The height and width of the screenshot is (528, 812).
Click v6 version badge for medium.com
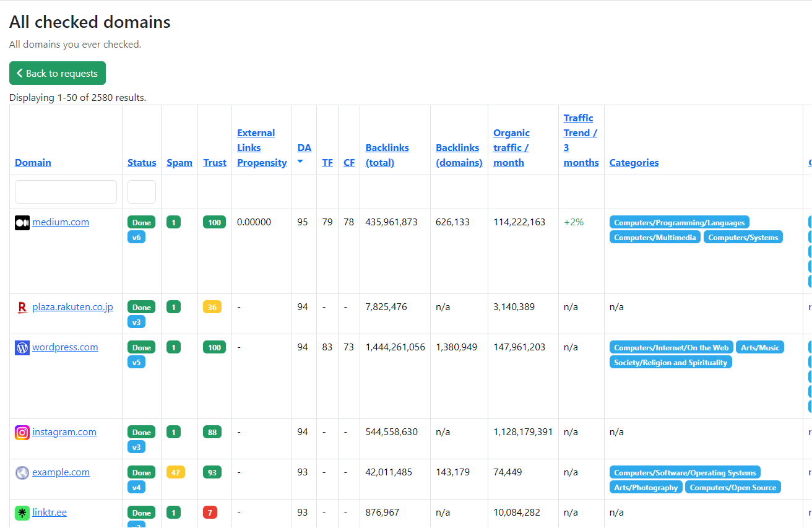tap(136, 237)
